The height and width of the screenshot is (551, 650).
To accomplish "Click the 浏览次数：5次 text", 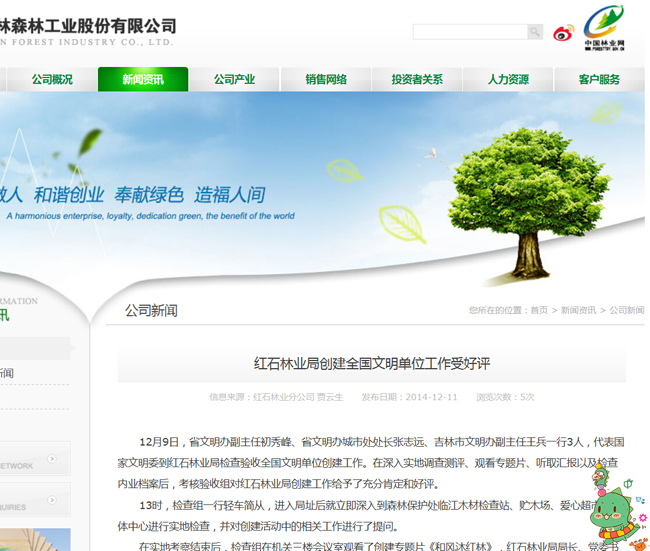I will [505, 397].
